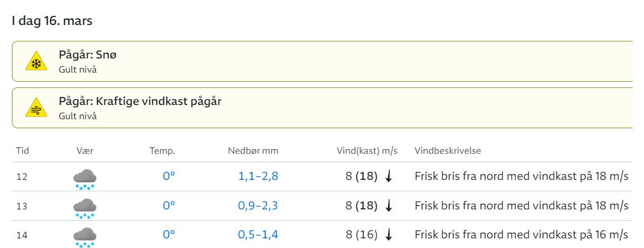Click the 'Nedbør mm' column header
Image resolution: width=644 pixels, height=248 pixels.
click(x=253, y=151)
